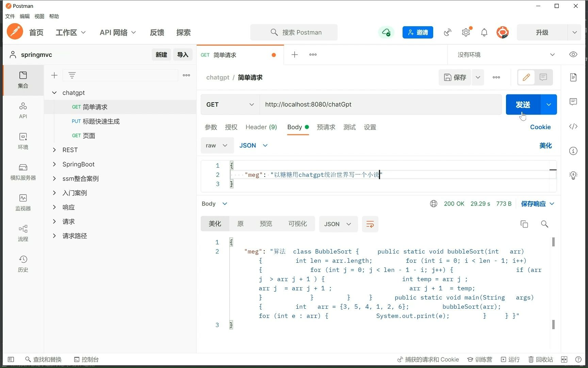Toggle two-pane layout icon in status bar
This screenshot has height=368, width=588.
(x=564, y=359)
